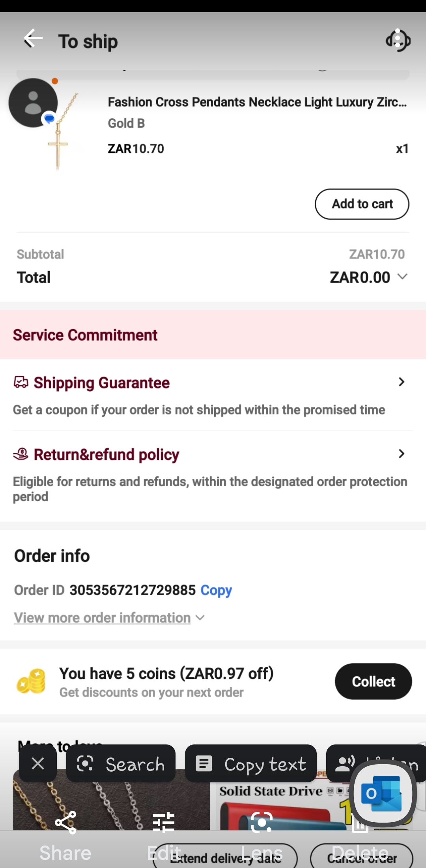Open the customer support headset icon
Screen dimensions: 426x868
398,40
